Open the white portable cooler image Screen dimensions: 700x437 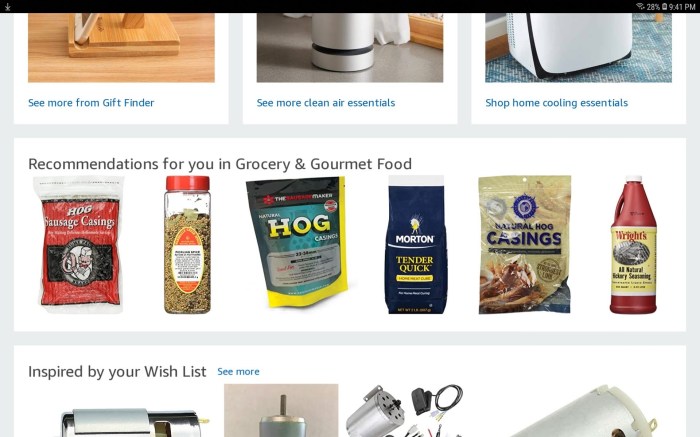(579, 48)
